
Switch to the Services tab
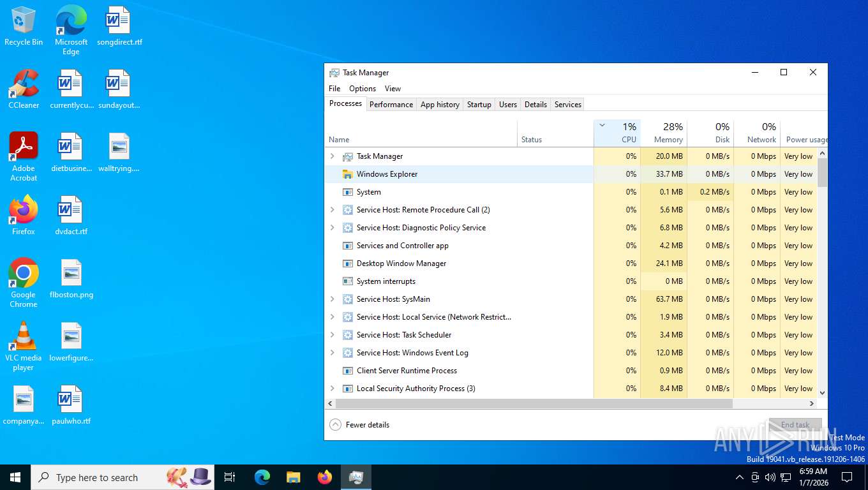coord(568,105)
